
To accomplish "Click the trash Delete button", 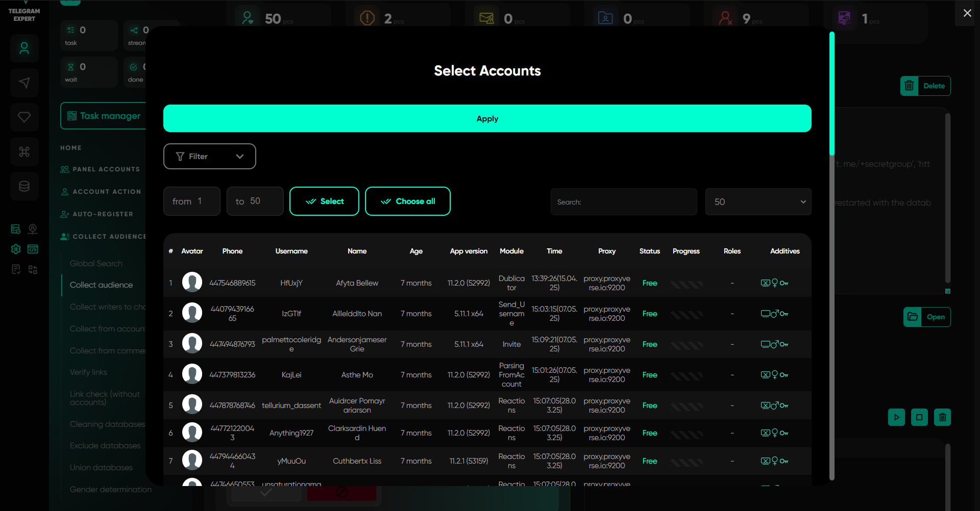I will click(925, 86).
